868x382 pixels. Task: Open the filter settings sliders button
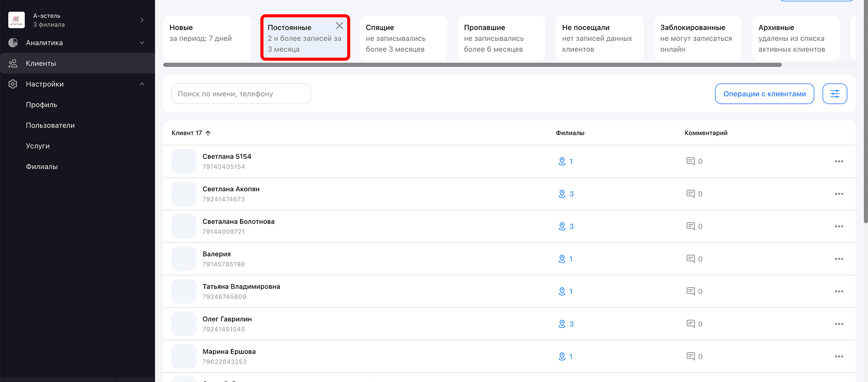click(x=835, y=94)
